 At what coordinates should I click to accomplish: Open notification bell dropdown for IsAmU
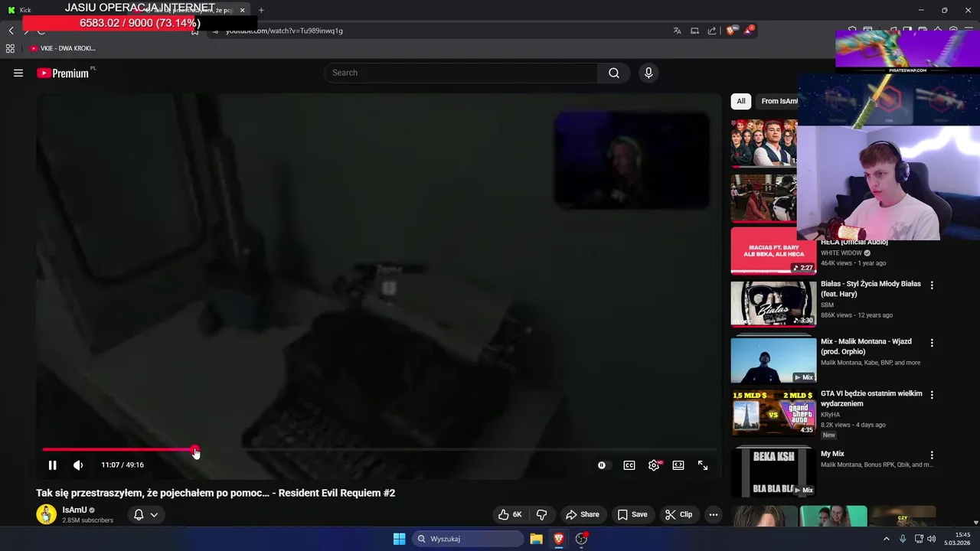click(145, 514)
